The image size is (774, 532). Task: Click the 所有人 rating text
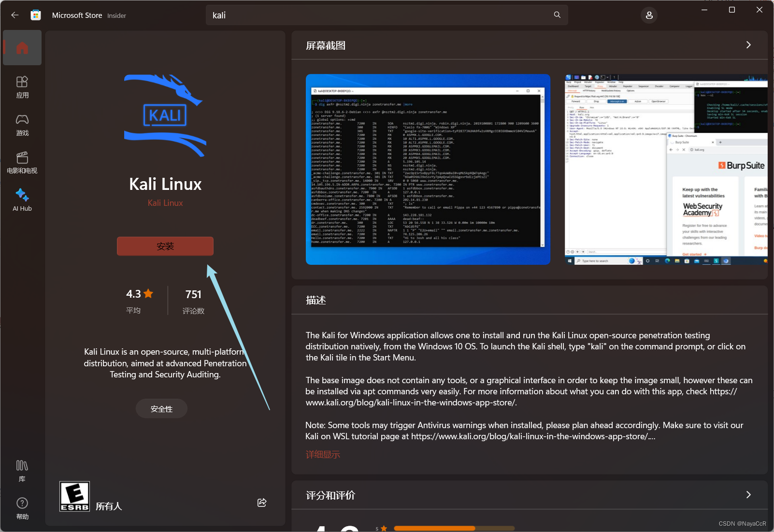coord(109,506)
